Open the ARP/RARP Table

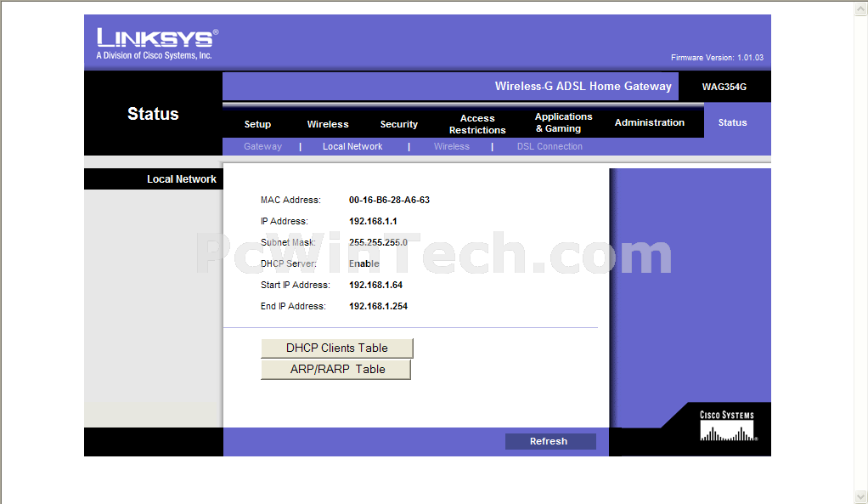click(x=335, y=370)
